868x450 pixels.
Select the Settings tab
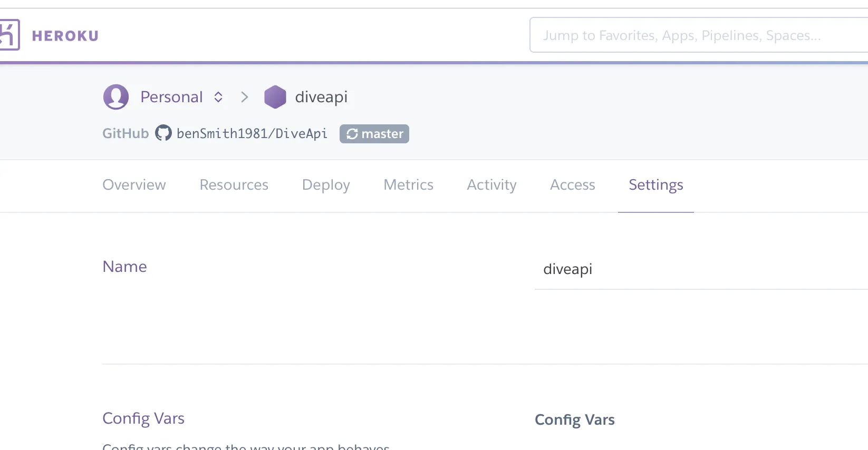[x=656, y=185]
